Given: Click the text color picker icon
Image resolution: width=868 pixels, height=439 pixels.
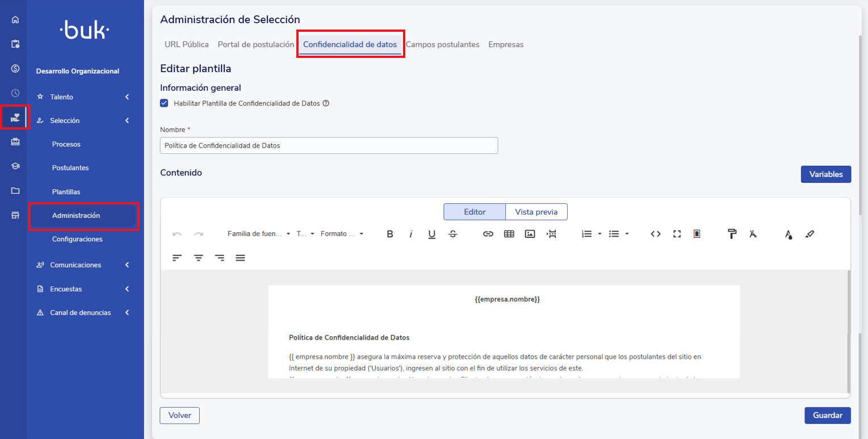Looking at the screenshot, I should [789, 234].
